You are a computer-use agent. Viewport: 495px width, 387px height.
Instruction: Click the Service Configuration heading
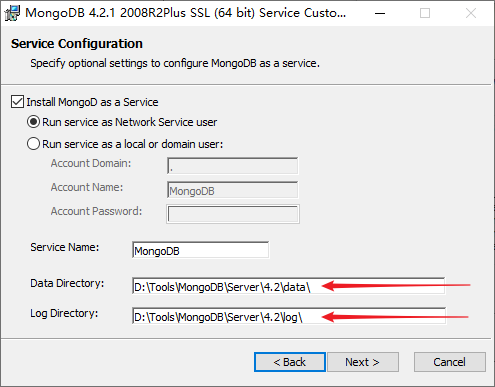coord(77,44)
